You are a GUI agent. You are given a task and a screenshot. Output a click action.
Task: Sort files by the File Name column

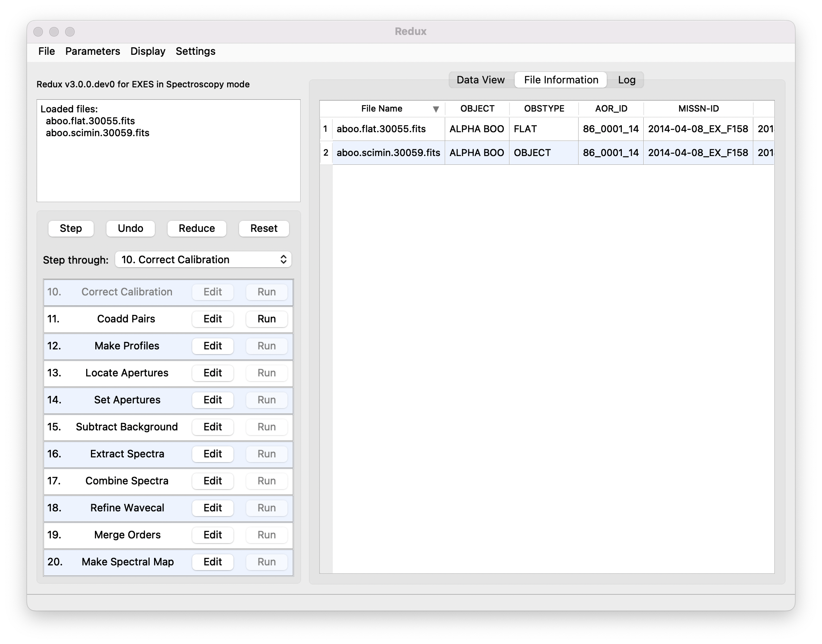point(382,108)
